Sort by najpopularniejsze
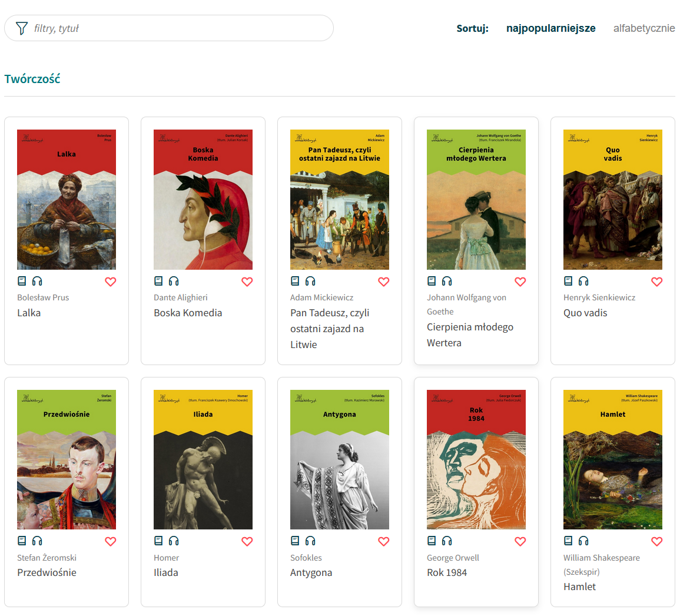The height and width of the screenshot is (616, 680). [x=550, y=28]
